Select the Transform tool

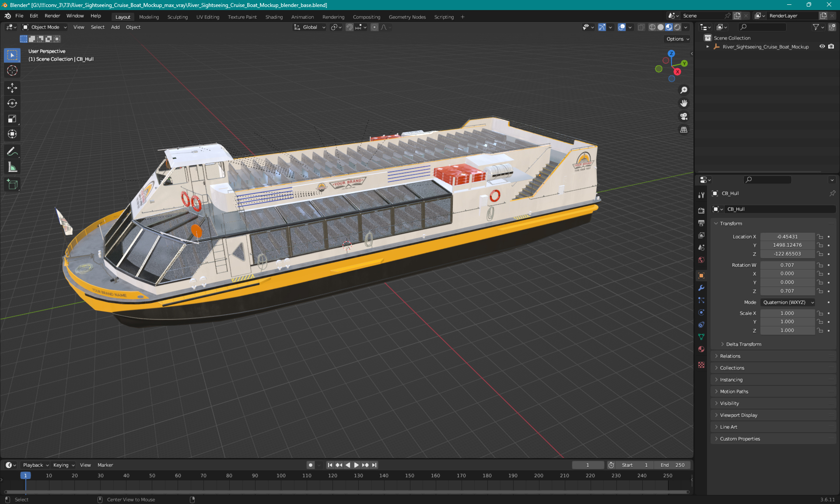click(12, 134)
